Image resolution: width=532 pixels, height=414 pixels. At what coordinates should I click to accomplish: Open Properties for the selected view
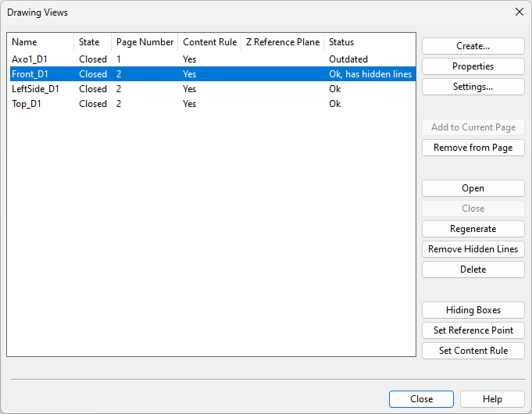click(x=473, y=66)
